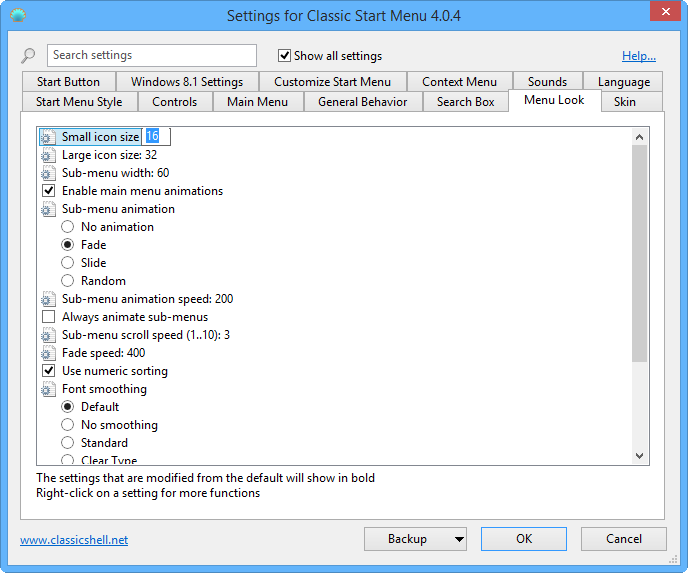This screenshot has height=573, width=688.
Task: Open the Help link
Action: tap(639, 56)
